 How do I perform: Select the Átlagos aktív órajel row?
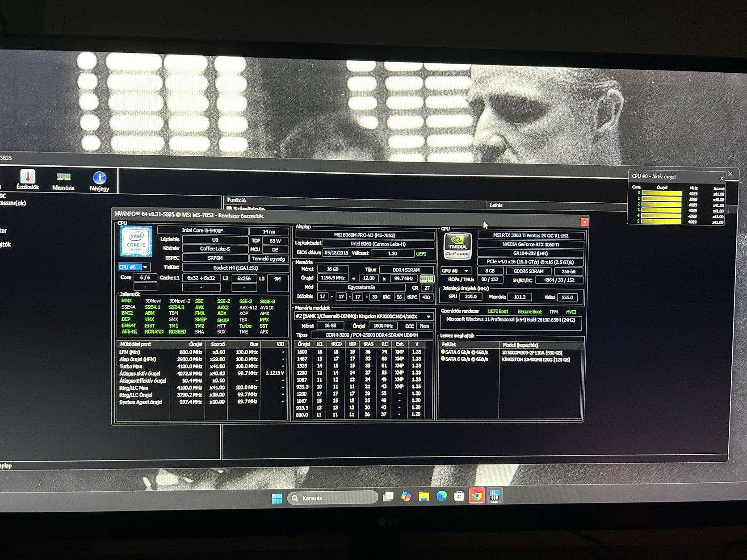coord(202,373)
